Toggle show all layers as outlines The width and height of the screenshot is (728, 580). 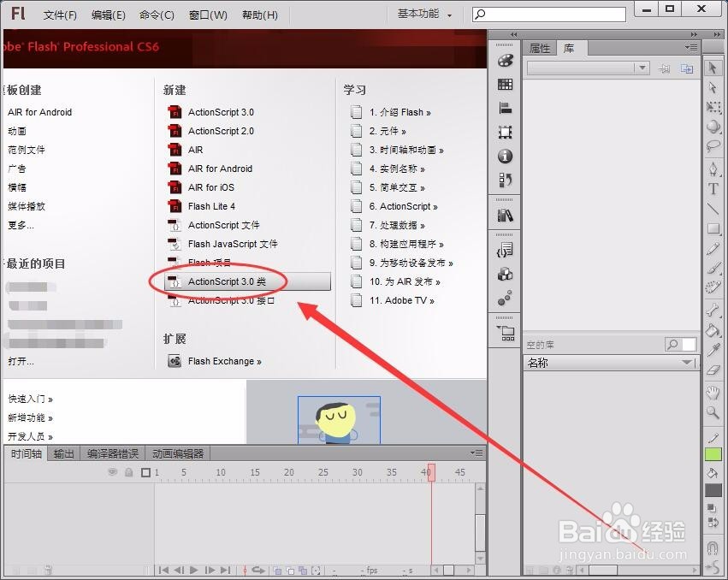pyautogui.click(x=145, y=472)
